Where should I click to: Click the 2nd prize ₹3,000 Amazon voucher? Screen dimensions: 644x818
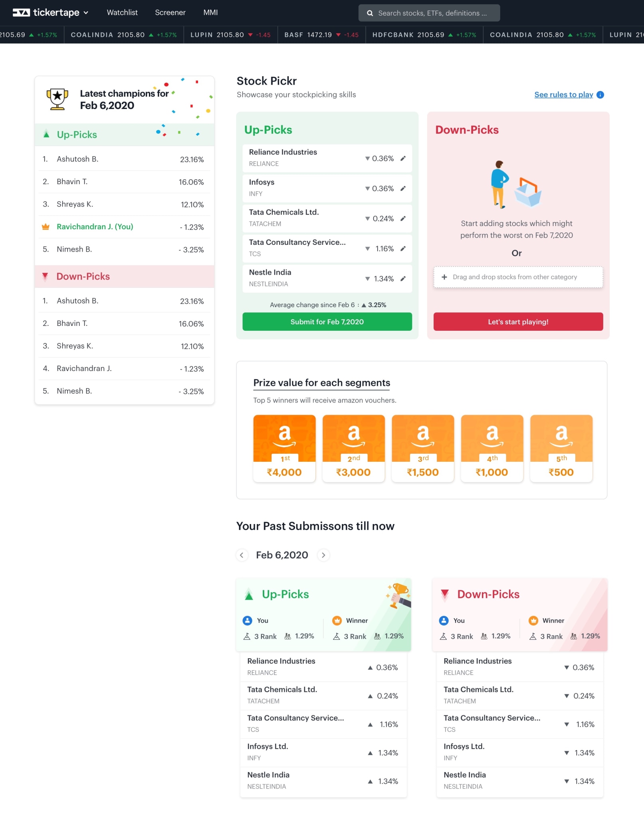[353, 448]
